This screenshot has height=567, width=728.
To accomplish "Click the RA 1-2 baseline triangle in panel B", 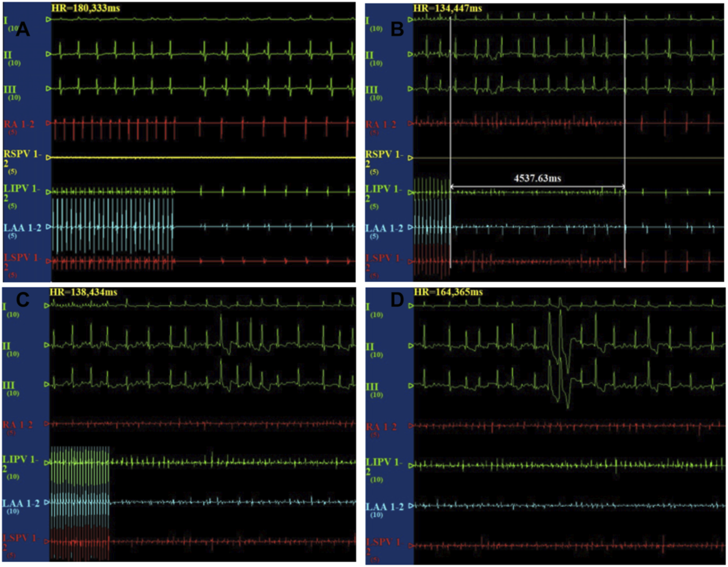I will tap(411, 123).
